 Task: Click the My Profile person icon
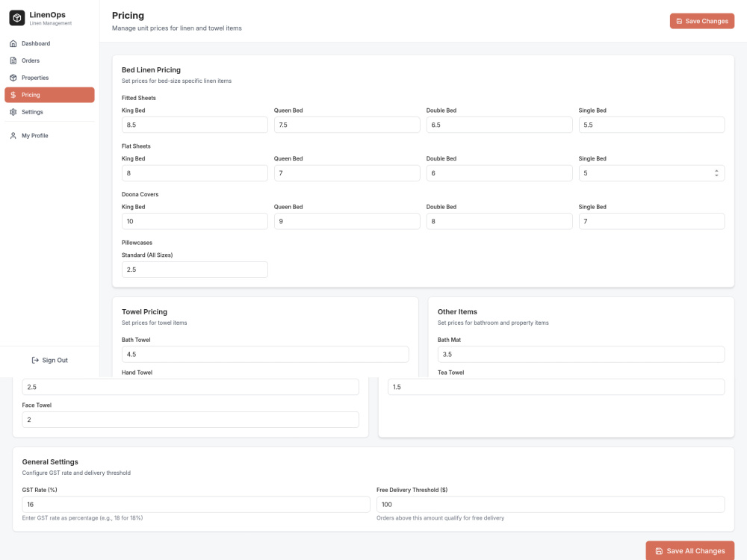coord(13,136)
